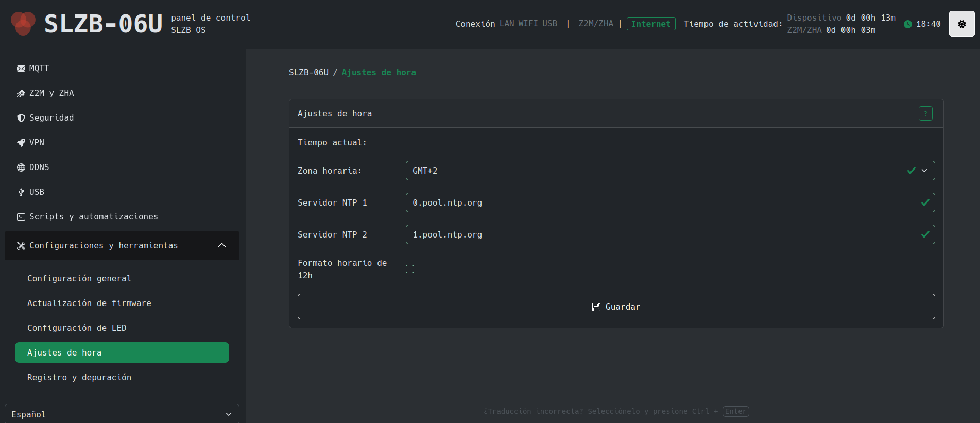Click the MQTT envelope icon
Viewport: 980px width, 423px height.
21,69
